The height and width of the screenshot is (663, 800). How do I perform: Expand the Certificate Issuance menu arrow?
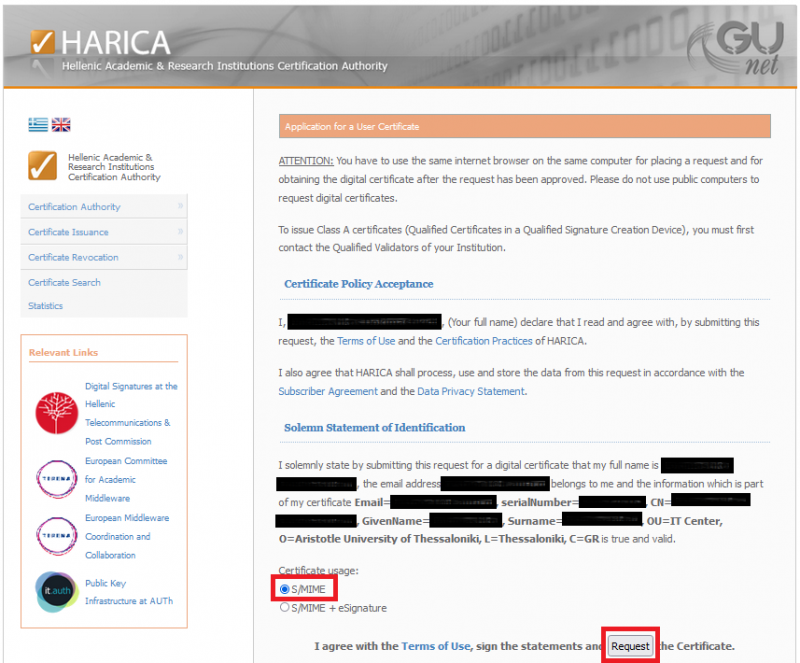point(180,231)
